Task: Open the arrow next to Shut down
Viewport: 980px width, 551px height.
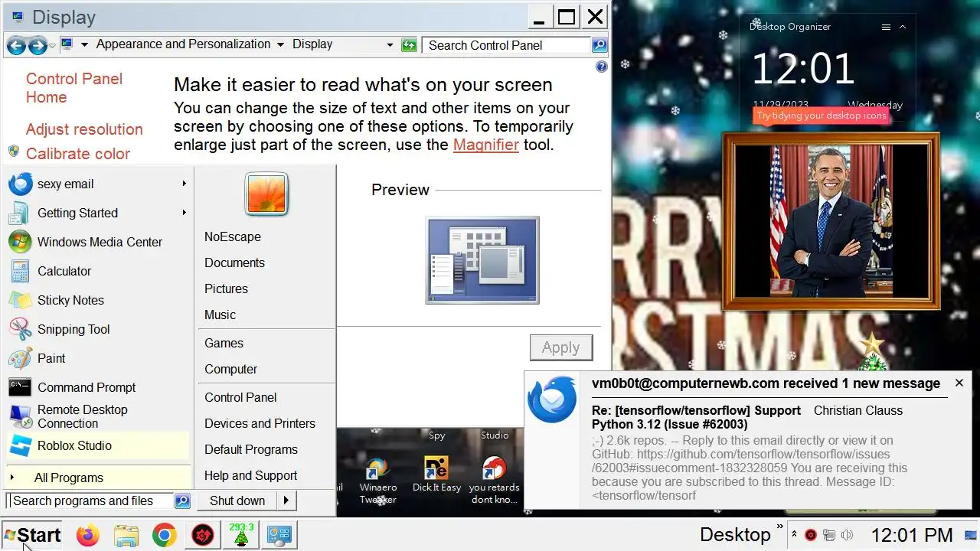Action: point(286,500)
